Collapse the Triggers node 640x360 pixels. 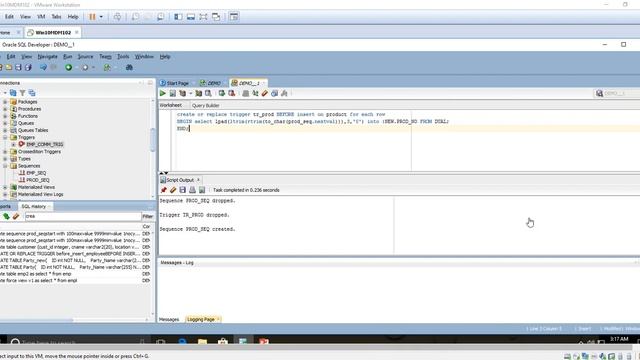pos(5,137)
